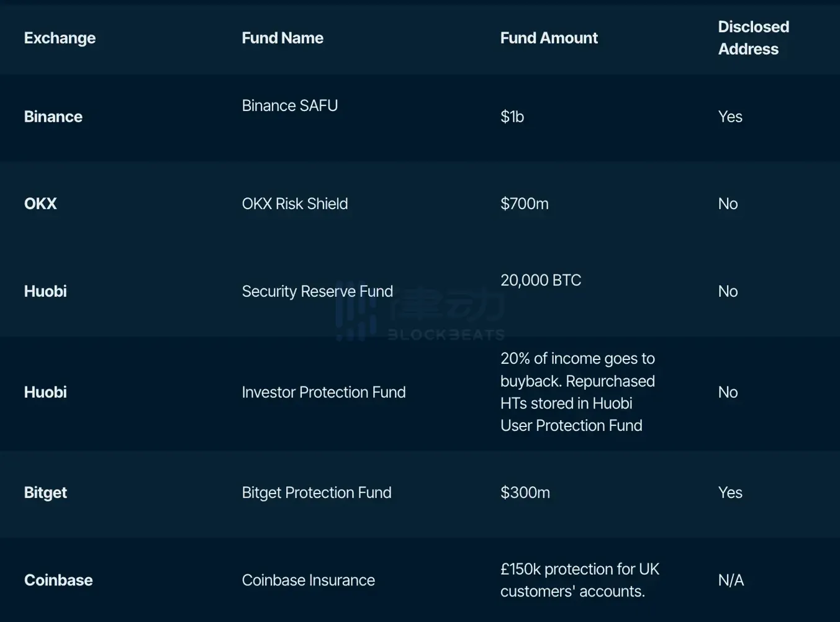
Task: Select the Coinbase Insurance fund name
Action: pyautogui.click(x=309, y=580)
